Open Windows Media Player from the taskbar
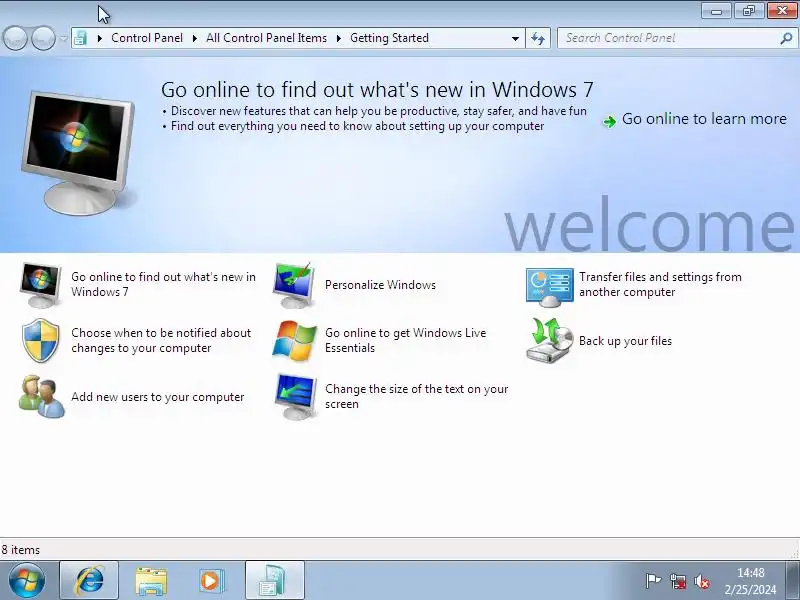The height and width of the screenshot is (600, 800). (211, 581)
